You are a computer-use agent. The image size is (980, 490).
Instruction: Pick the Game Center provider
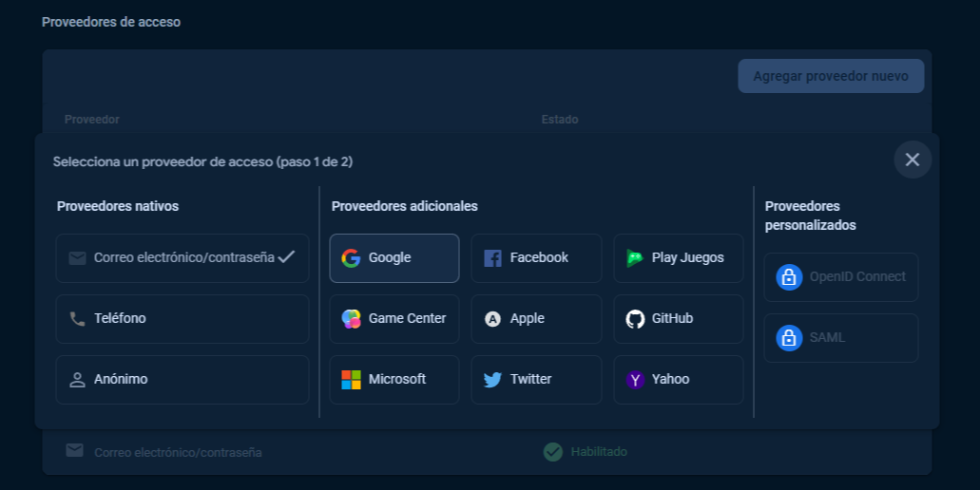pos(394,319)
